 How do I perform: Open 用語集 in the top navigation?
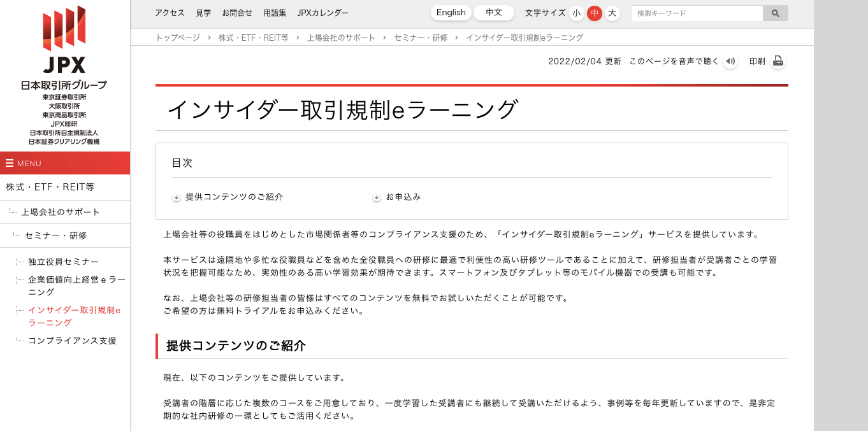275,12
